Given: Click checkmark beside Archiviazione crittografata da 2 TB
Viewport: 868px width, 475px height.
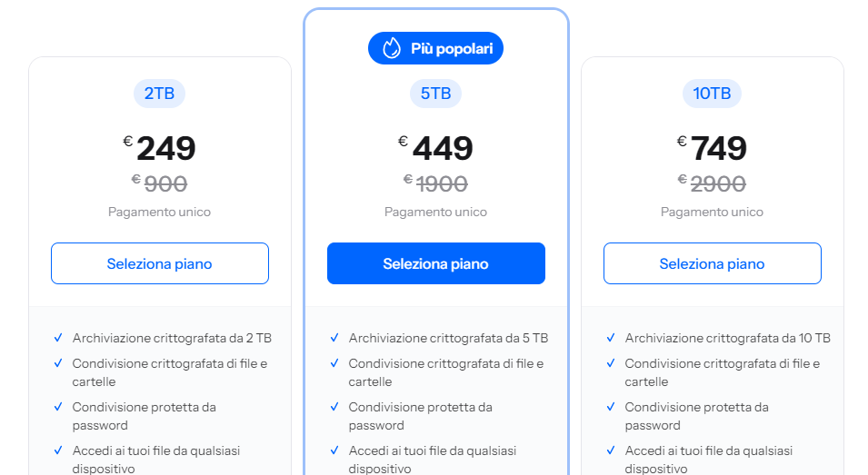Looking at the screenshot, I should point(58,338).
